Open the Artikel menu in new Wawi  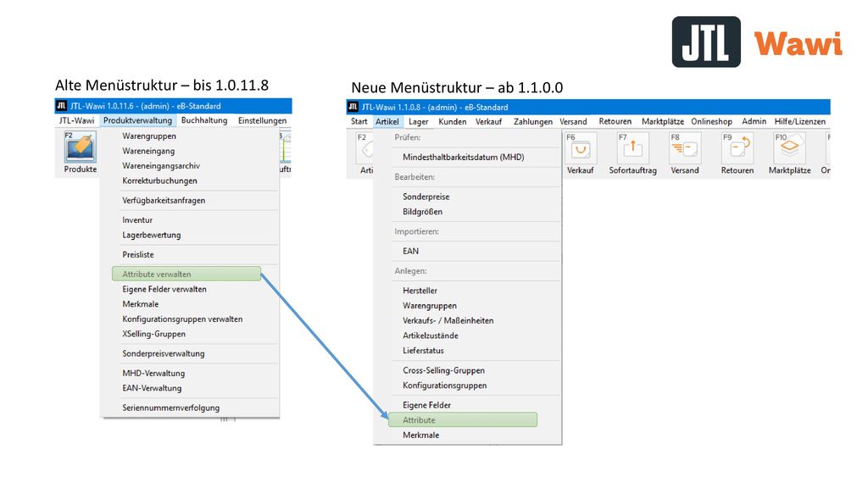click(x=387, y=121)
